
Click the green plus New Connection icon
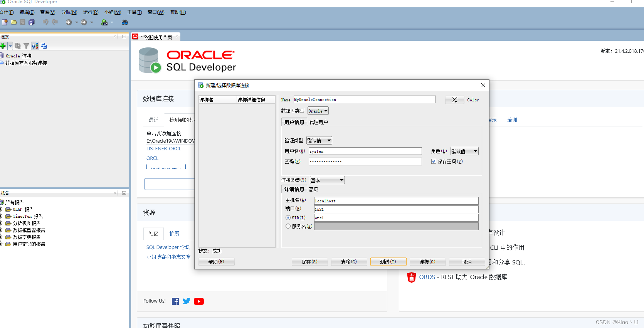[x=3, y=46]
